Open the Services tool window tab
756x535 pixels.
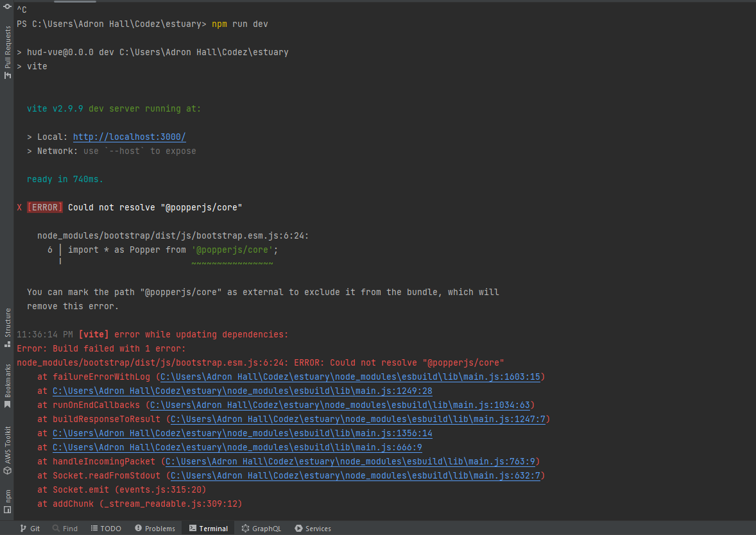point(313,528)
